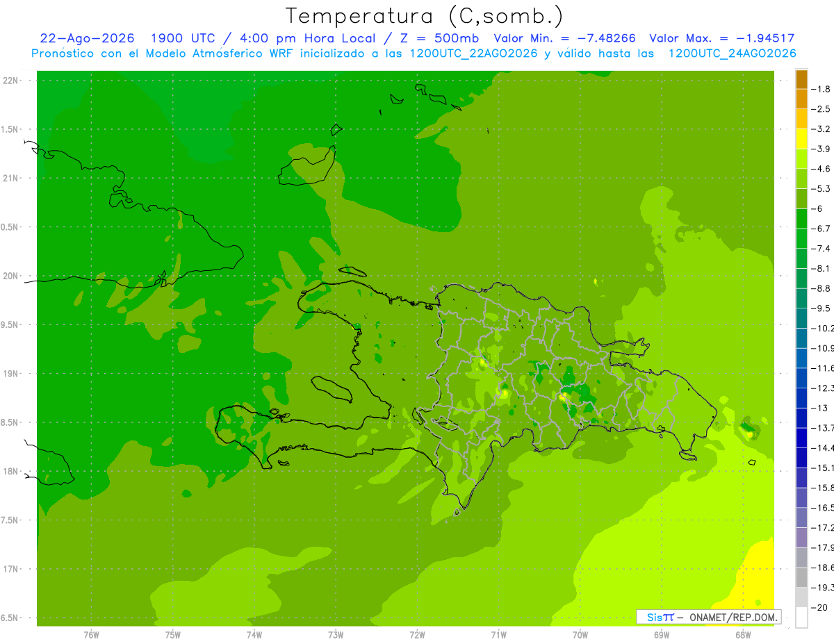This screenshot has width=834, height=644.
Task: Click the '70W' longitude axis label
Action: point(580,634)
